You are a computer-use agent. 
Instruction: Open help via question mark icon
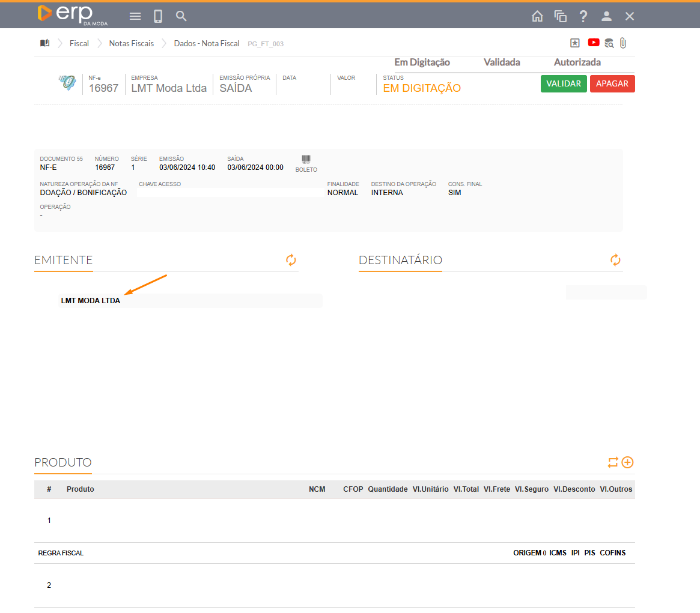[583, 16]
